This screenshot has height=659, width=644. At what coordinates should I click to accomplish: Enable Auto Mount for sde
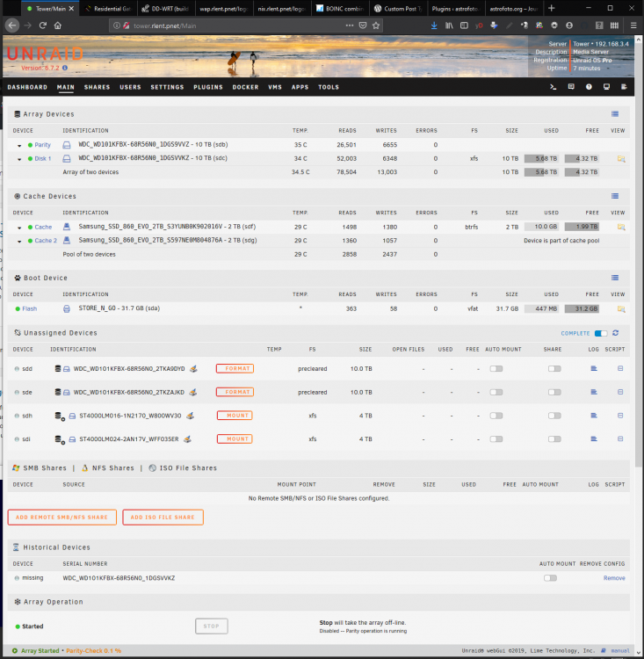point(496,392)
